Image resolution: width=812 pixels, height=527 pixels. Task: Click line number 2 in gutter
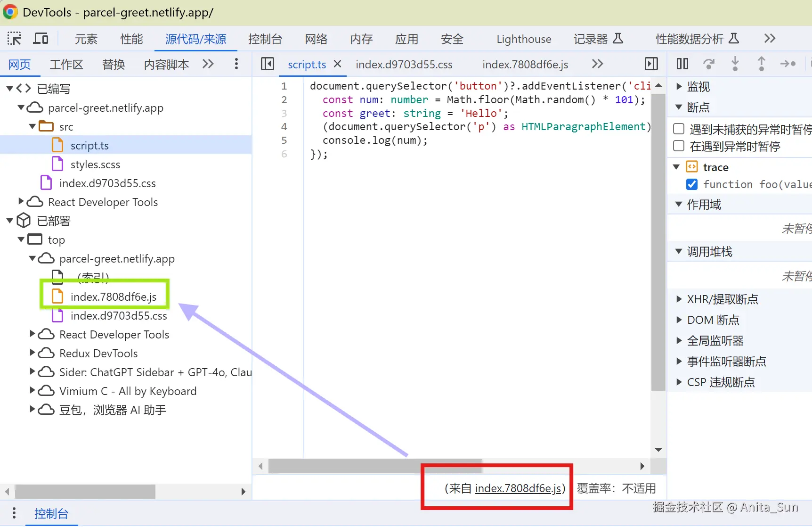pos(284,99)
